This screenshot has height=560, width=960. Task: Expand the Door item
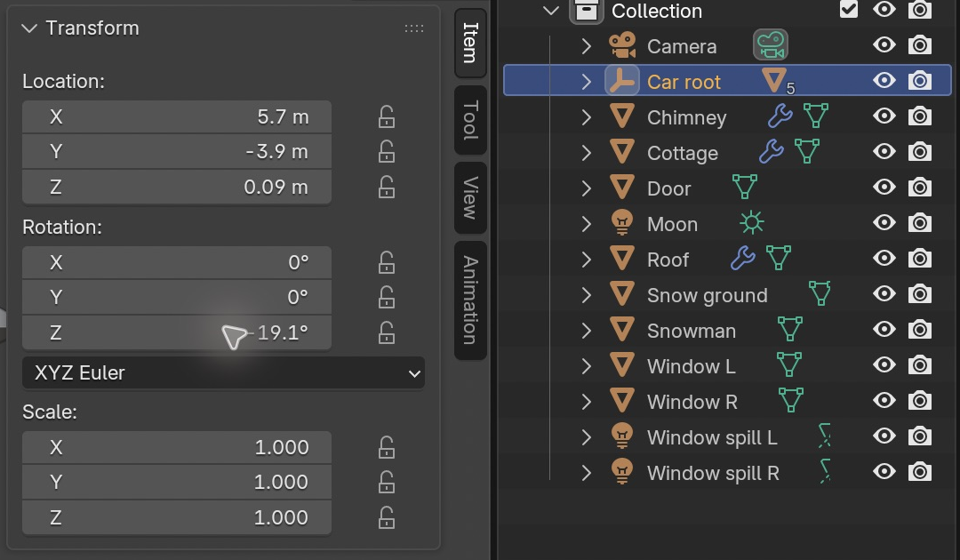586,188
